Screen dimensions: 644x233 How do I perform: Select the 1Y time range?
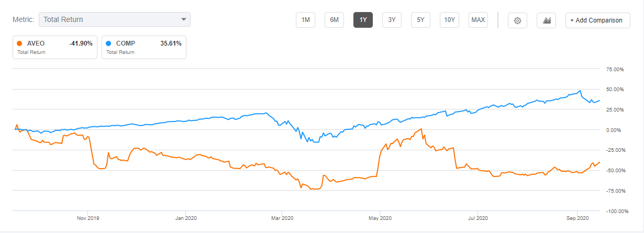(x=363, y=20)
